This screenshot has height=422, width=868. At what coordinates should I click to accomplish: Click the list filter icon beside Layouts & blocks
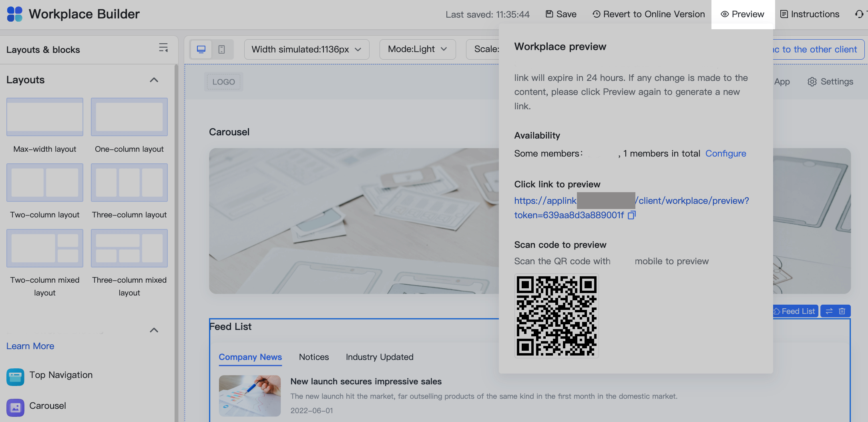click(163, 48)
